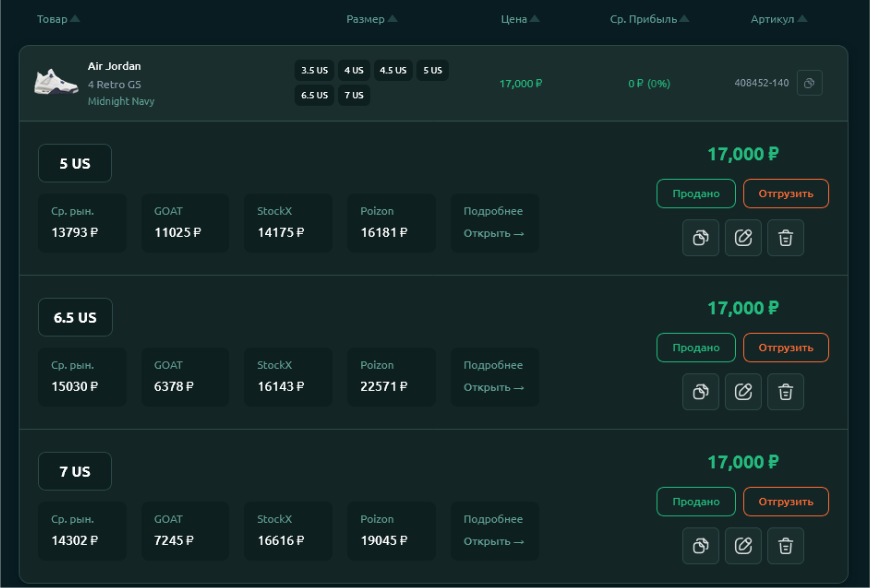Click the 17,000 ₽ price in product header
The height and width of the screenshot is (588, 870).
pos(521,83)
